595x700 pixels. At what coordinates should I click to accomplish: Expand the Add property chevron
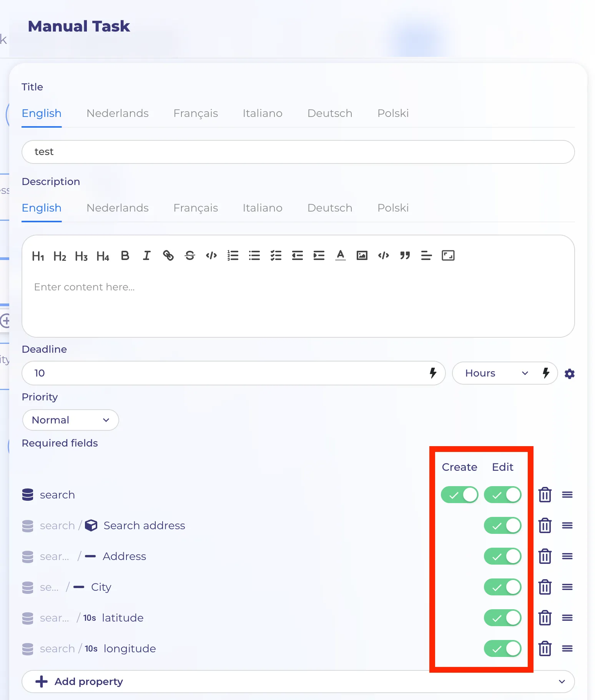coord(562,682)
